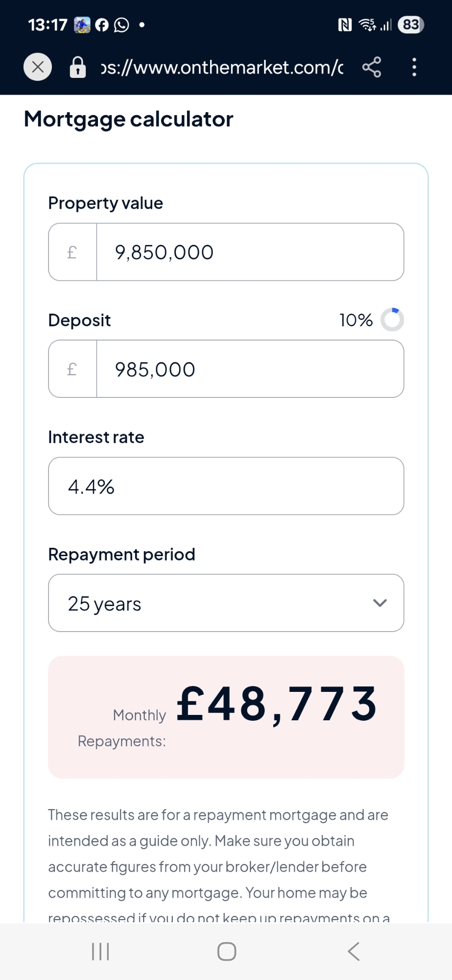The image size is (452, 980).
Task: Expand the repayment period chevron arrow
Action: 380,603
